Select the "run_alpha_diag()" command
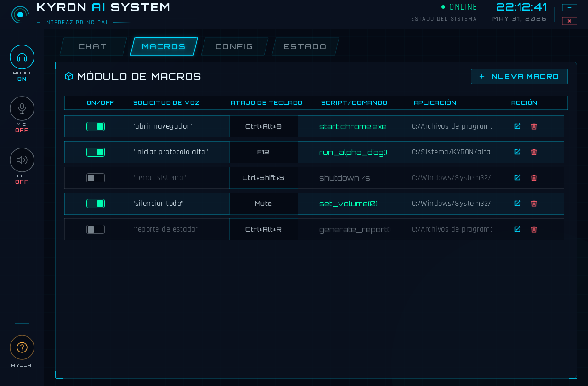This screenshot has height=386, width=588. tap(353, 152)
